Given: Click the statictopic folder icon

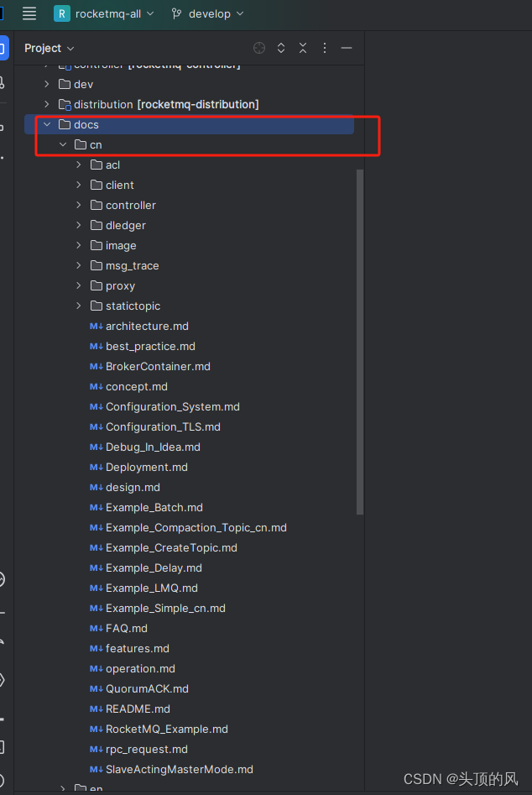Looking at the screenshot, I should click(96, 306).
